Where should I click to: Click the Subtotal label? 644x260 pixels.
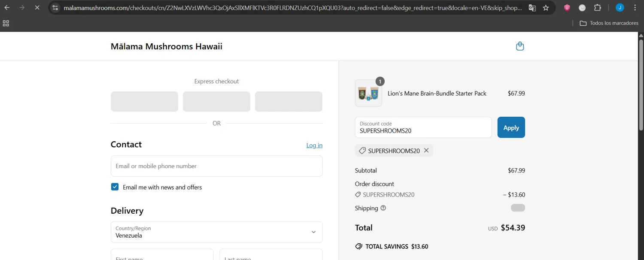point(366,170)
